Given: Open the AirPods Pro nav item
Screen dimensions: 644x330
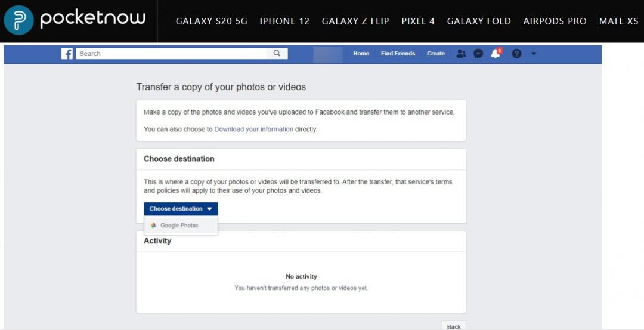Looking at the screenshot, I should (555, 21).
